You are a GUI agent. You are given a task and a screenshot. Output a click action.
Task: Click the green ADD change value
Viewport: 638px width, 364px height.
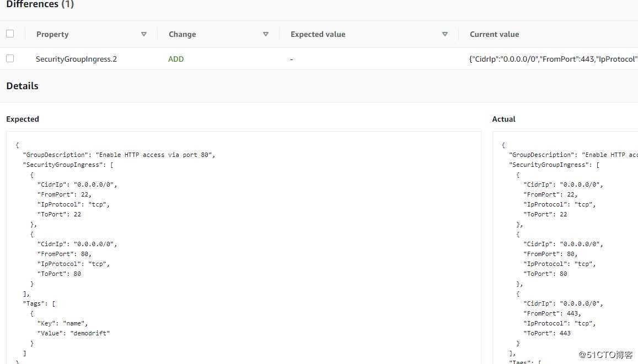click(x=176, y=59)
